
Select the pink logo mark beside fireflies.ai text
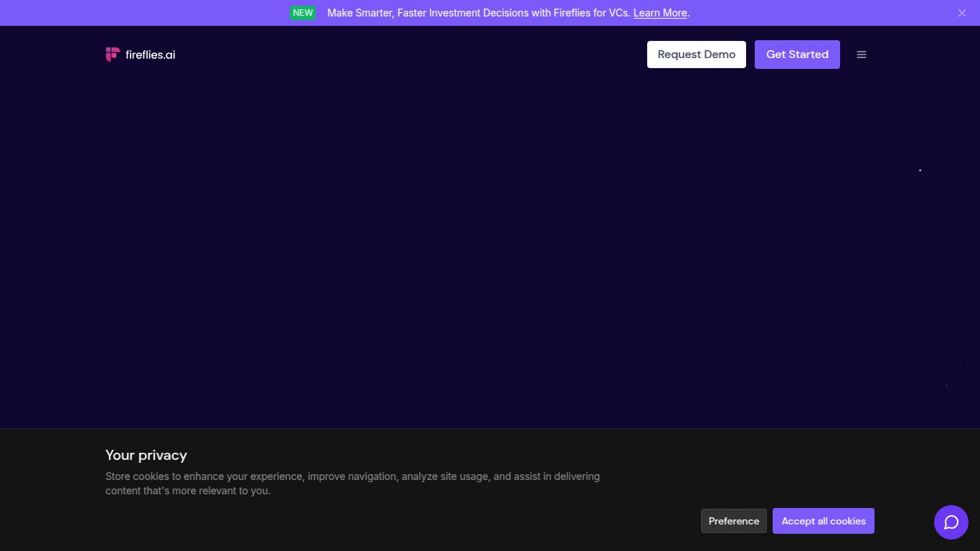click(113, 54)
